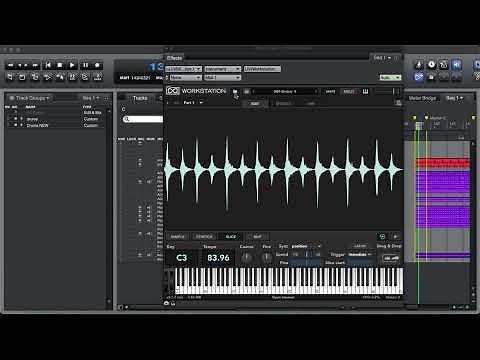Stop playback in the transport

point(60,65)
